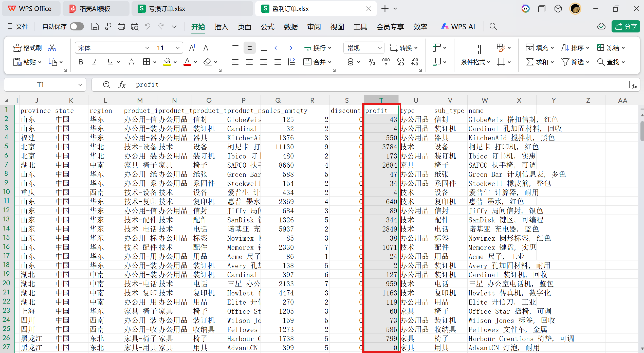The width and height of the screenshot is (644, 353).
Task: Click the fx insert function icon
Action: point(122,85)
